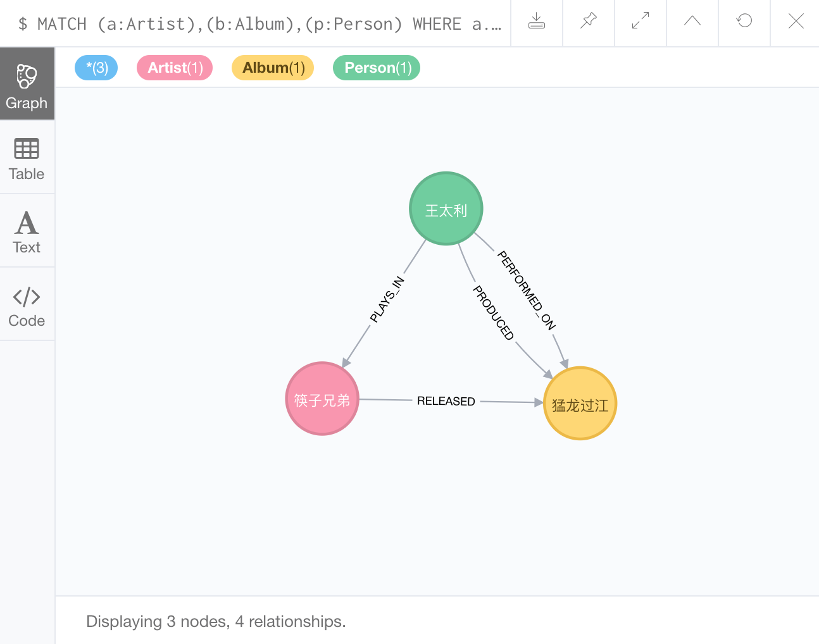Rerun the query with the refresh icon
819x644 pixels.
coord(744,22)
